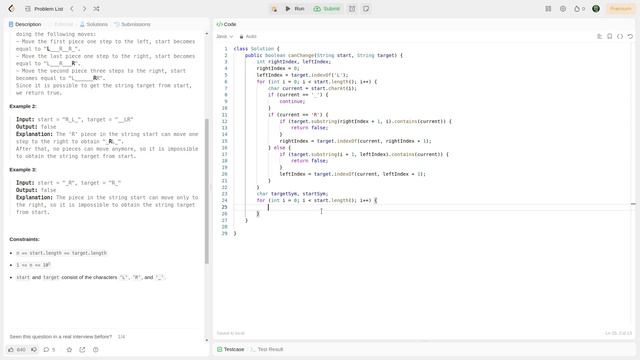
Task: Open the Test Result tab
Action: pos(267,349)
